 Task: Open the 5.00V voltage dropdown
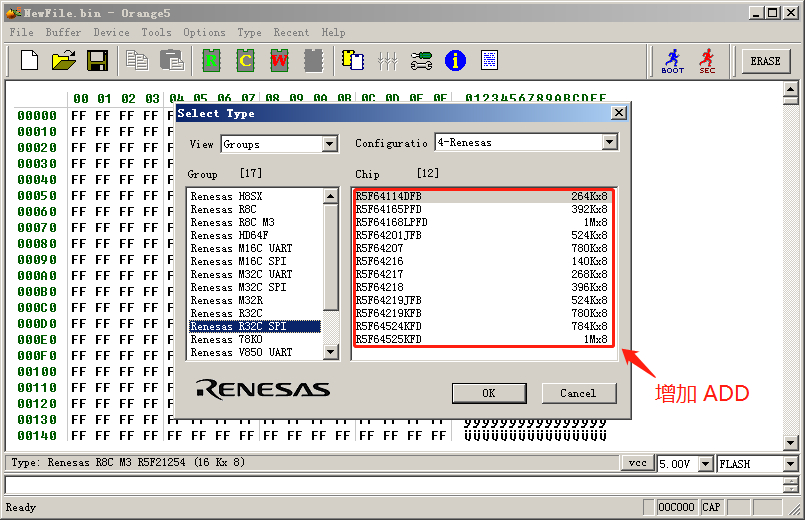(705, 464)
